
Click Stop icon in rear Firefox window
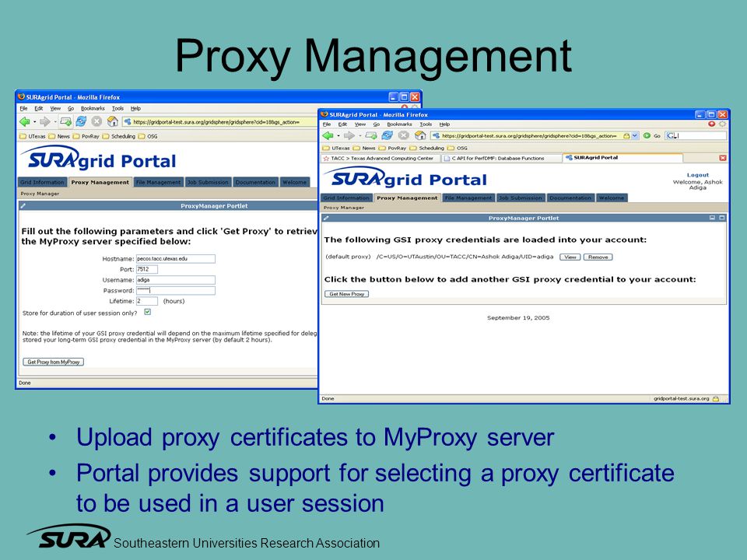click(x=96, y=121)
